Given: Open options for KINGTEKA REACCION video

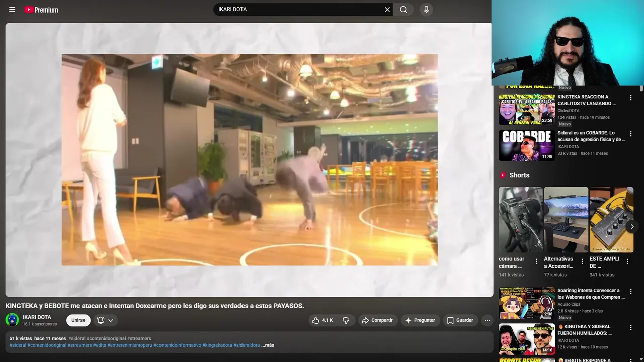Looking at the screenshot, I should point(631,98).
